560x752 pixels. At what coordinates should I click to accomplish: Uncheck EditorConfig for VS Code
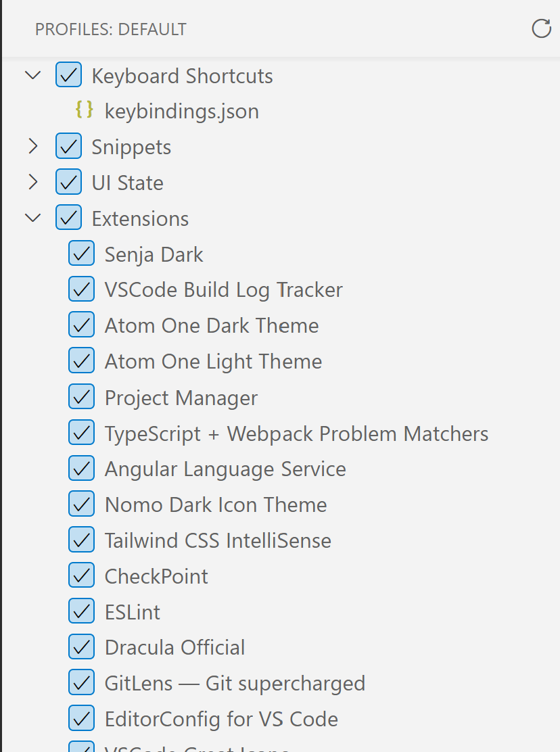pyautogui.click(x=81, y=718)
